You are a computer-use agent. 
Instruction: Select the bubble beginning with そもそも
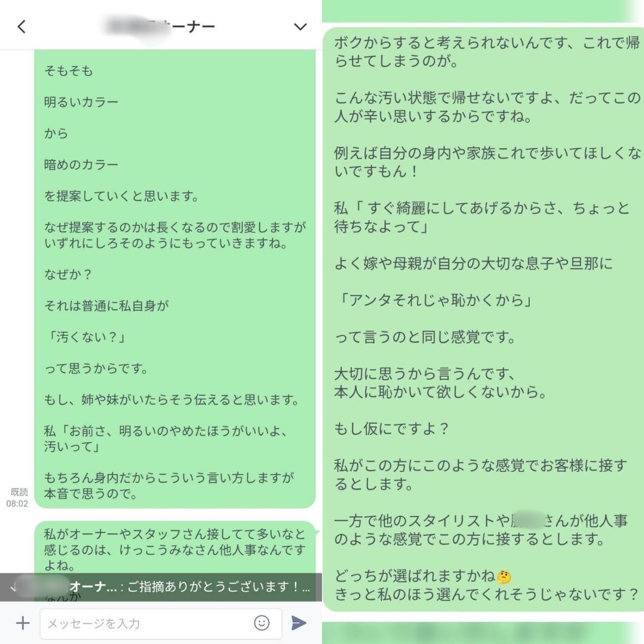(x=175, y=278)
